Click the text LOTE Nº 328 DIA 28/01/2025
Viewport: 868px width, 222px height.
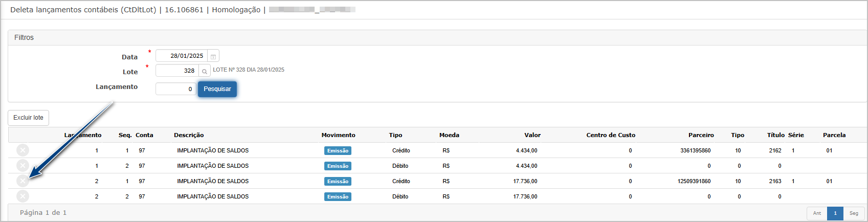249,70
